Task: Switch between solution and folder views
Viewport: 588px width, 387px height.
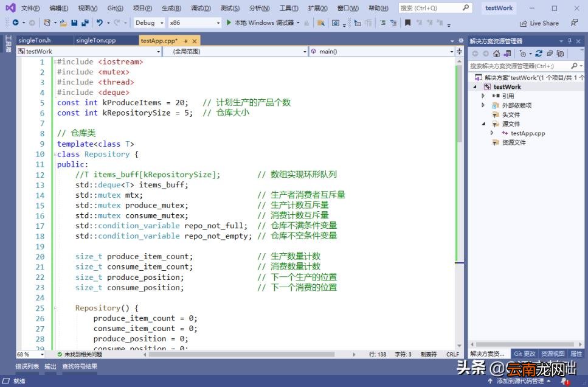Action: [x=507, y=54]
